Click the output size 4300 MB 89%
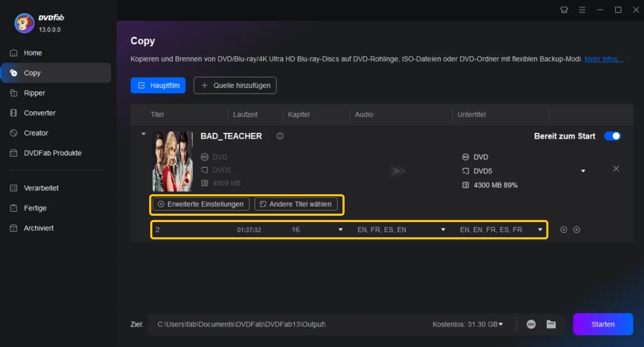This screenshot has width=644, height=347. pos(495,185)
